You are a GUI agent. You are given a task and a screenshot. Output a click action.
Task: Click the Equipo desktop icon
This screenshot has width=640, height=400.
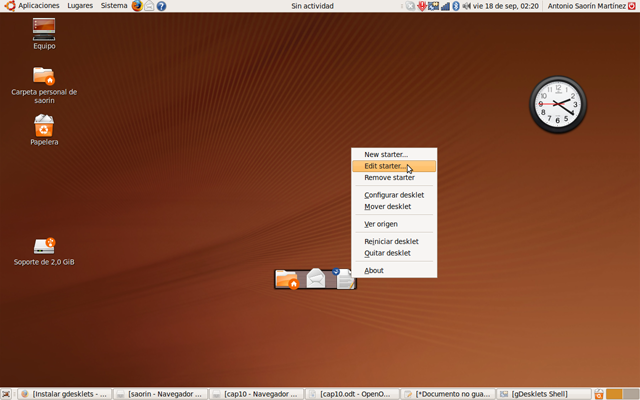(44, 29)
